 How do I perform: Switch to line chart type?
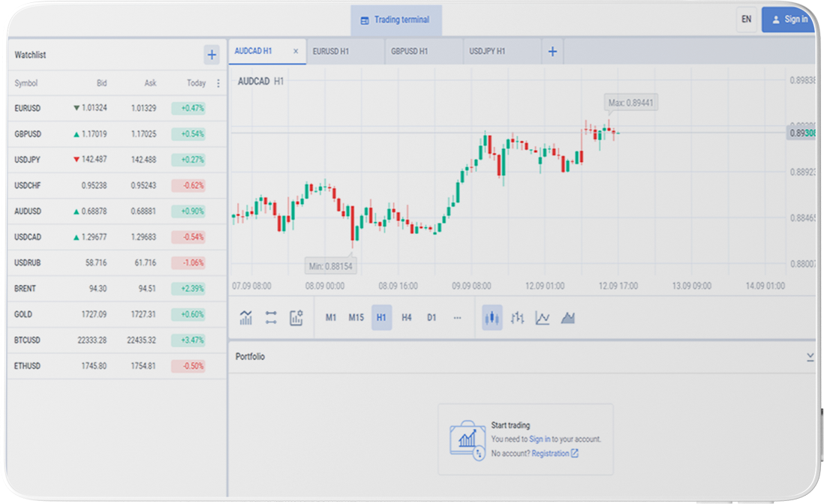pos(543,317)
